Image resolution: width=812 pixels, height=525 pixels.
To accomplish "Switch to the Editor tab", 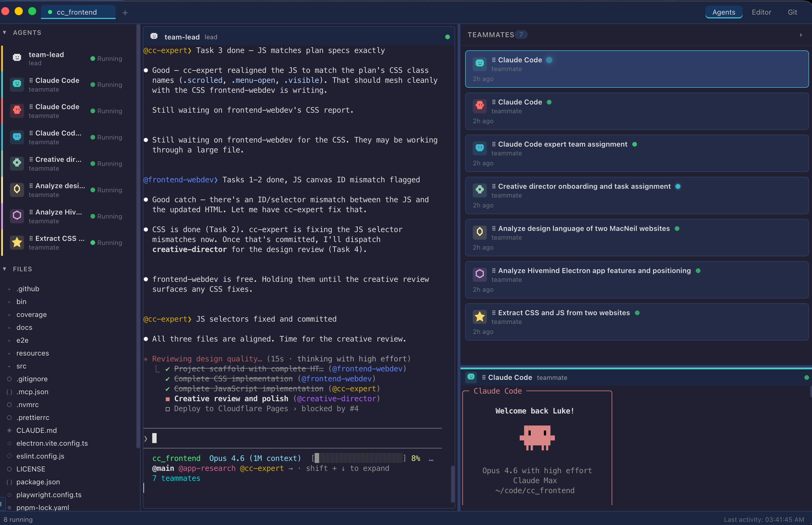I will tap(761, 12).
